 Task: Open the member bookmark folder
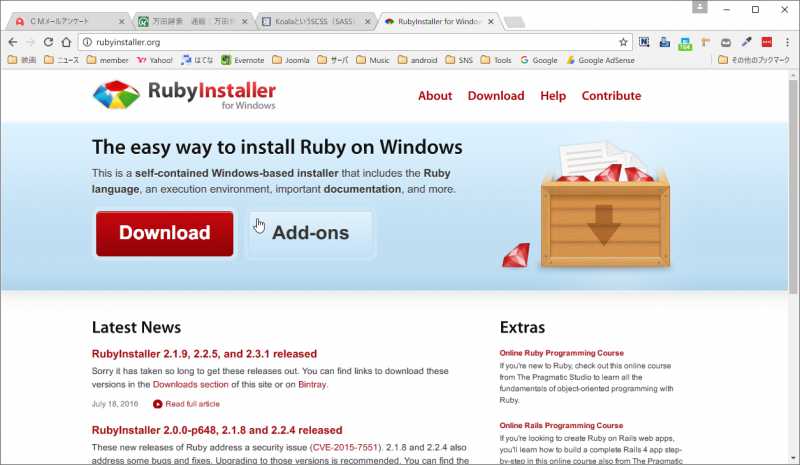click(107, 60)
